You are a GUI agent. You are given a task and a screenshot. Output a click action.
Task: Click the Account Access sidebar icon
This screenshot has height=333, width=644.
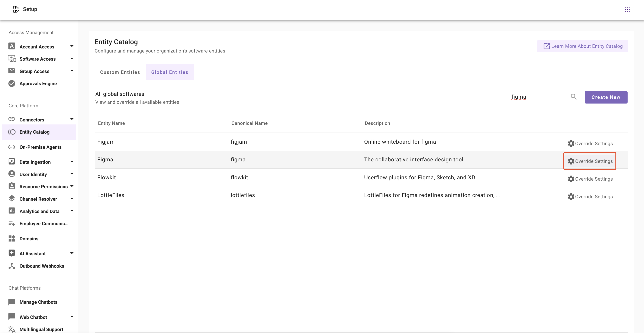(12, 46)
